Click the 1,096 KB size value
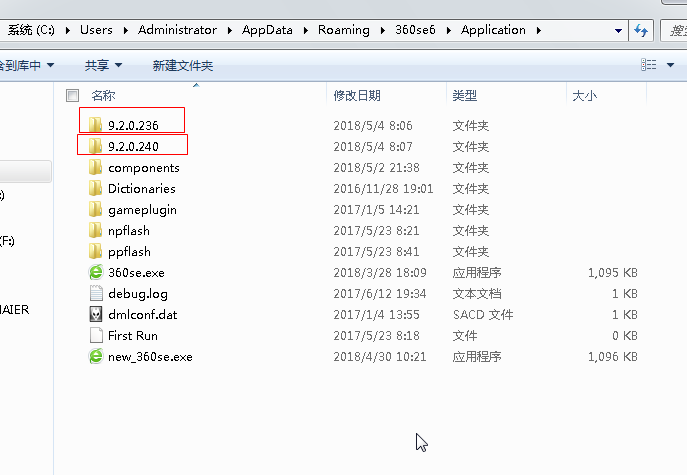687x475 pixels. [613, 357]
